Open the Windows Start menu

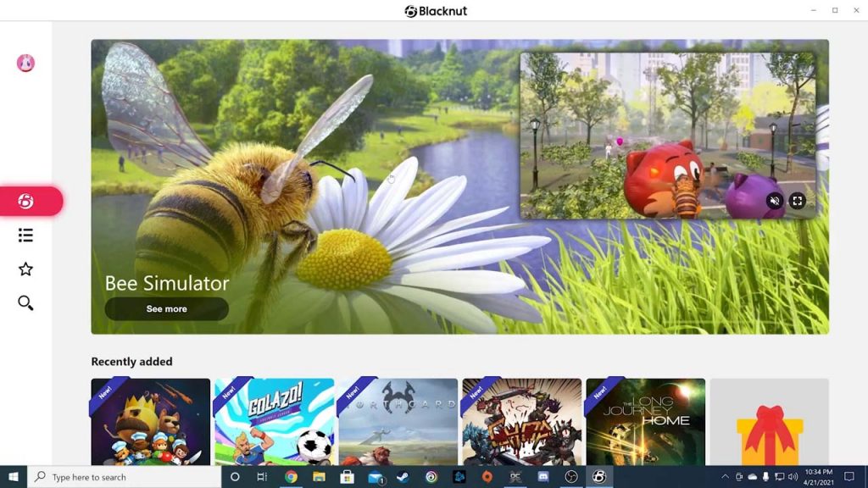[14, 477]
